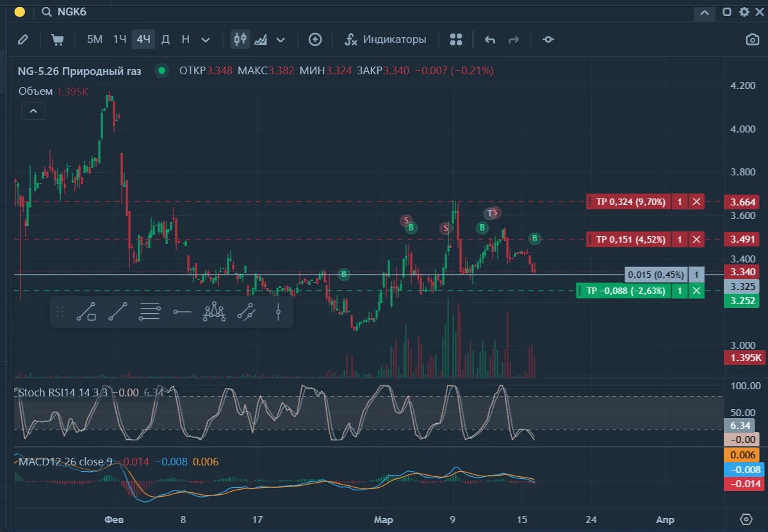
Task: Switch to candlestick chart type
Action: 240,40
